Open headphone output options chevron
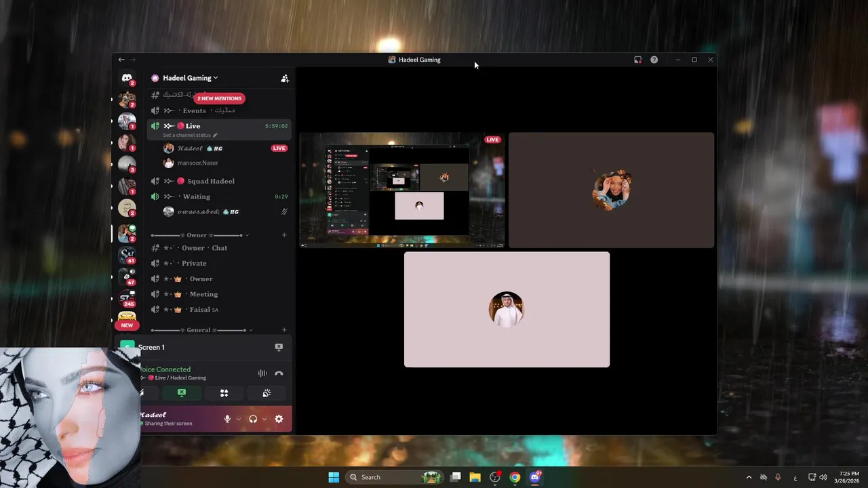The height and width of the screenshot is (488, 868). coord(264,419)
